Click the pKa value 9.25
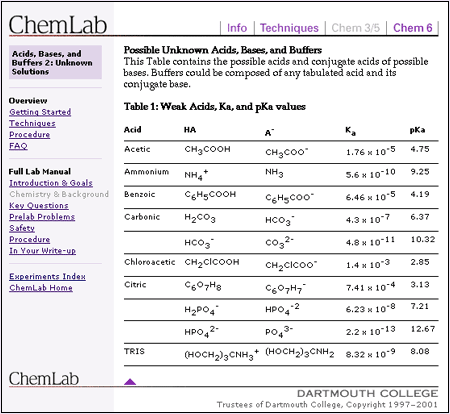450x414 pixels. tap(420, 172)
